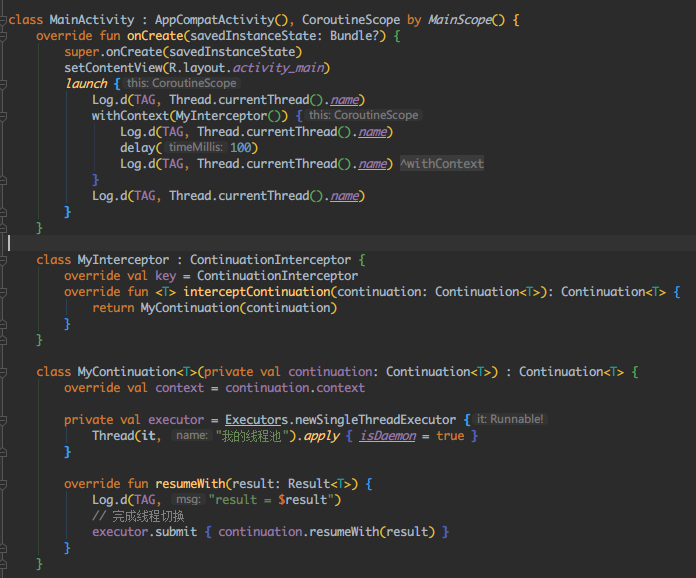Collapse the onCreate function fold marker

(x=3, y=36)
